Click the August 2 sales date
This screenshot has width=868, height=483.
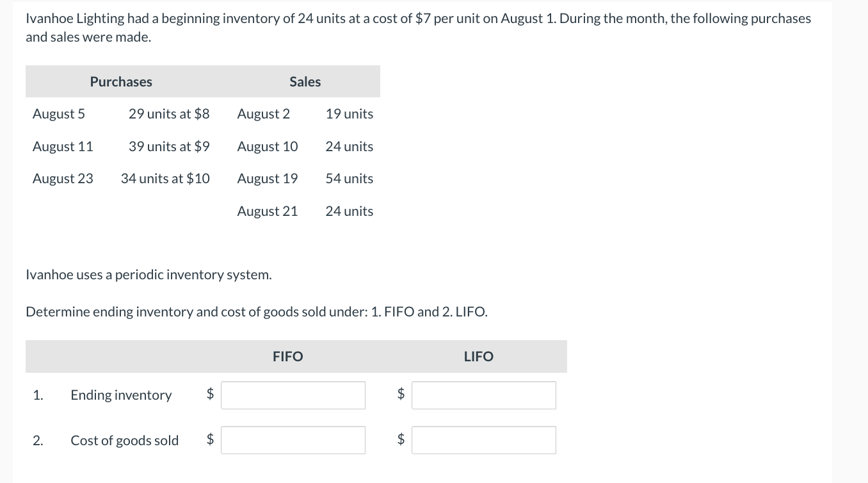(x=264, y=114)
